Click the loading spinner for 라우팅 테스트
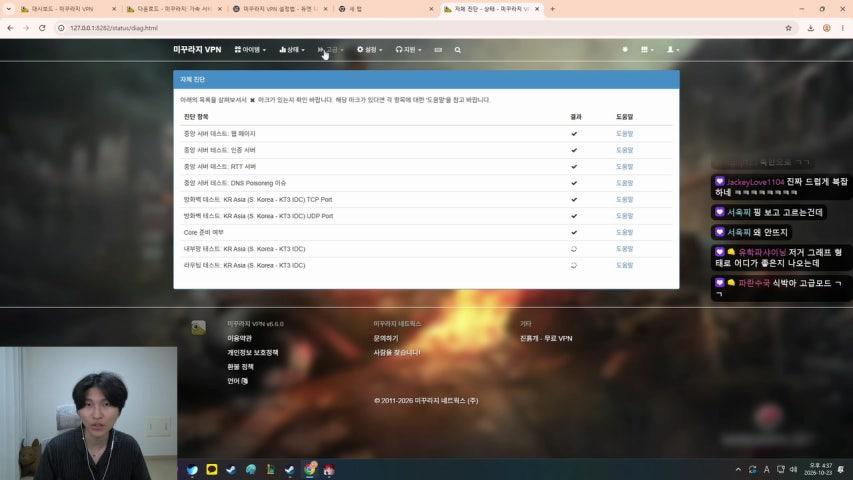 (574, 265)
